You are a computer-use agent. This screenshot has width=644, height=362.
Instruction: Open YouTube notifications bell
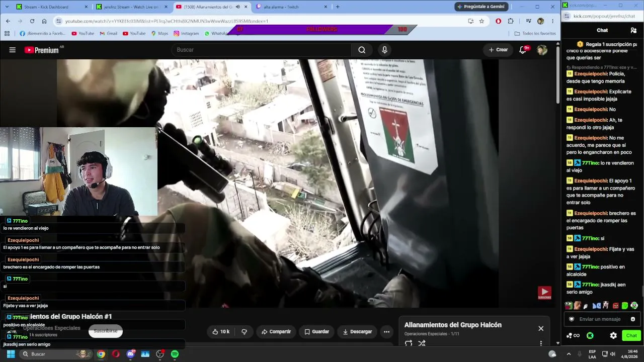click(523, 50)
